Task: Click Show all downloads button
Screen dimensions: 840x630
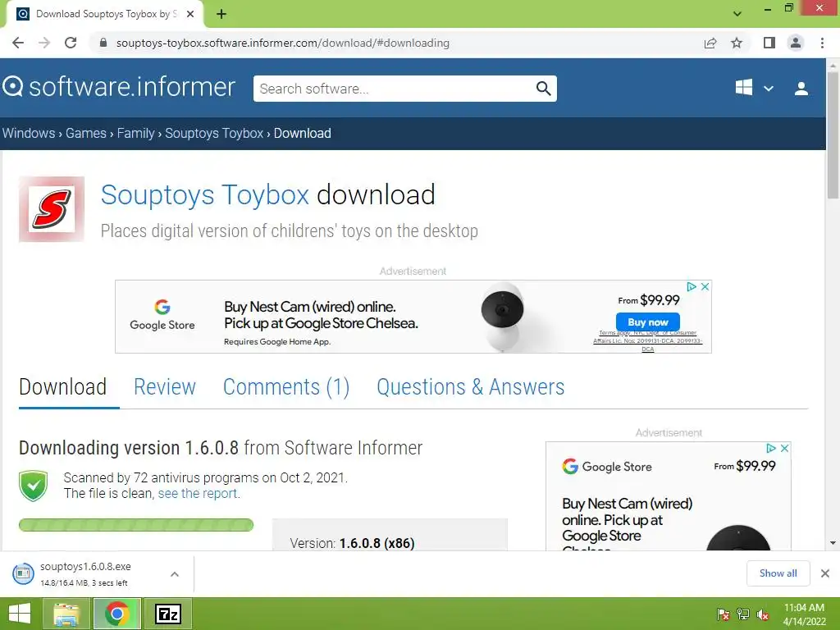Action: (778, 573)
